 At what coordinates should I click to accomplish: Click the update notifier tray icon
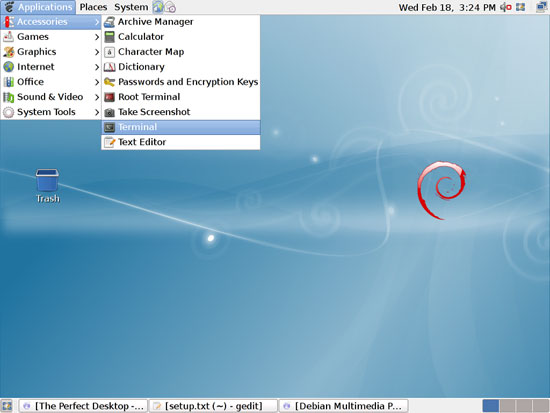[520, 7]
